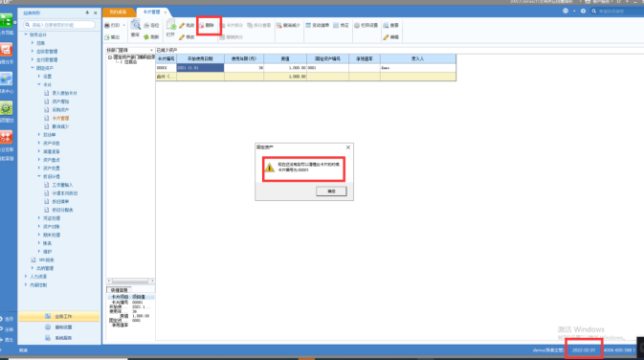This screenshot has width=644, height=360.
Task: Collapse the 财务会计 tree node
Action: (26, 34)
